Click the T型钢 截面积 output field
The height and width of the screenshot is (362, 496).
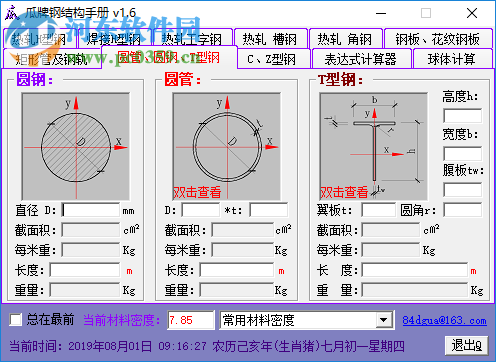(391, 230)
